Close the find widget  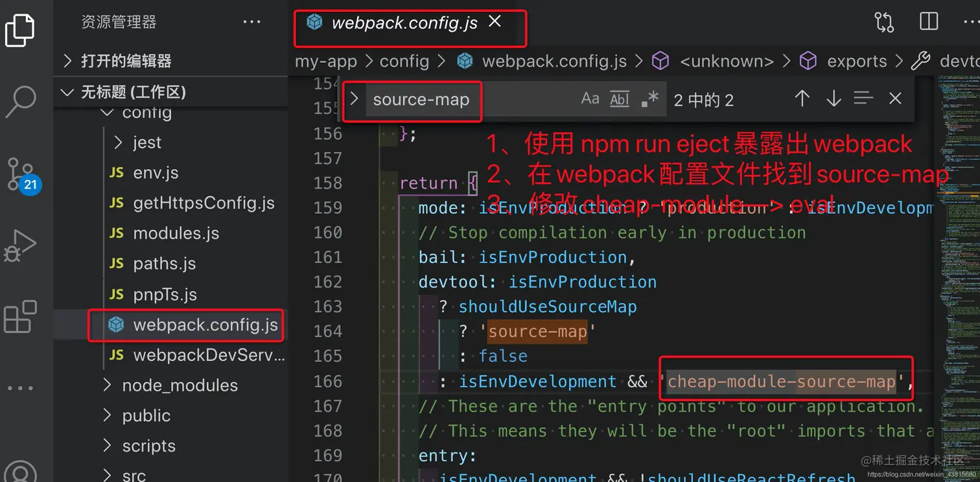click(895, 98)
